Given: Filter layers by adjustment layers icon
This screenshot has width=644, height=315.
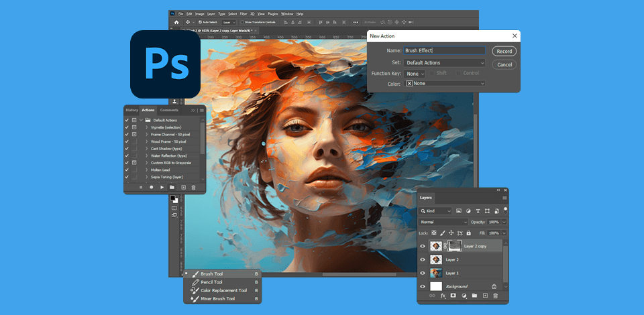Looking at the screenshot, I should click(468, 211).
